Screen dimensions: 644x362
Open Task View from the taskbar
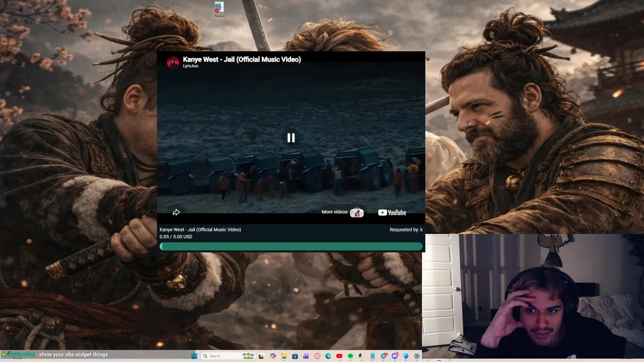tap(261, 356)
